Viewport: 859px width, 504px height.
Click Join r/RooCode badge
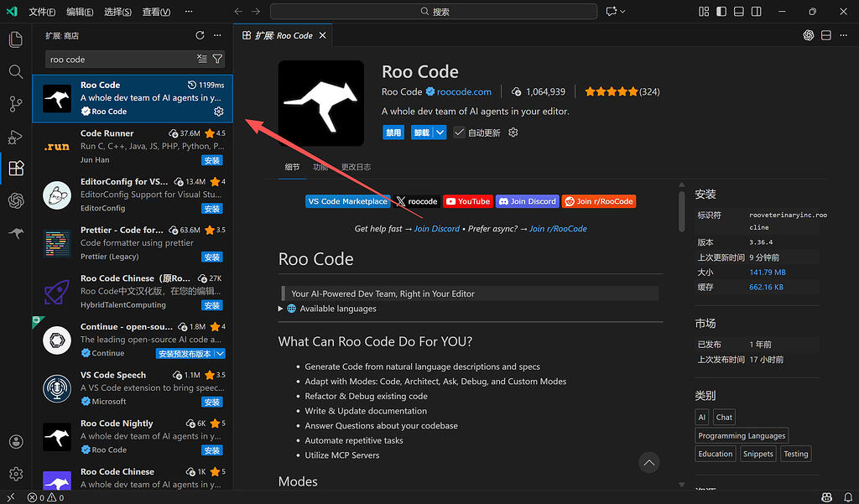pyautogui.click(x=599, y=201)
